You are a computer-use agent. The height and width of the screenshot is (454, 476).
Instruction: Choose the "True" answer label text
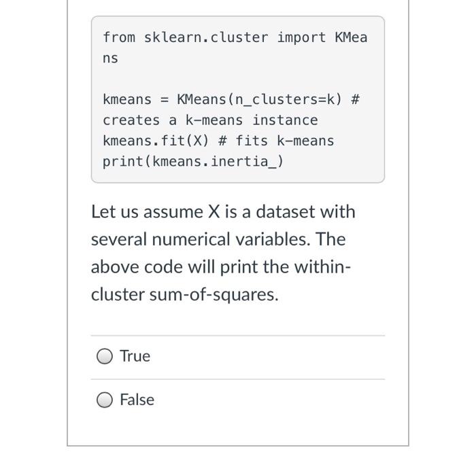tap(135, 356)
